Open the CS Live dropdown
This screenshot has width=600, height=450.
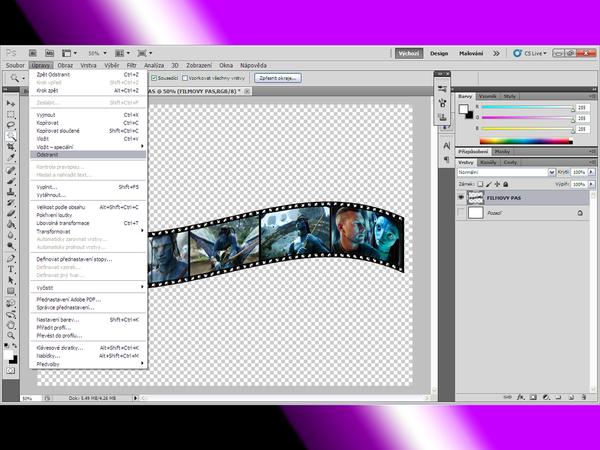coord(535,53)
